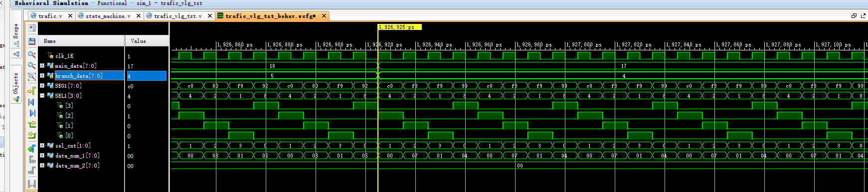Viewport: 868px width, 192px height.
Task: Click the 1,926,860 ps ruler tick
Action: pos(235,45)
